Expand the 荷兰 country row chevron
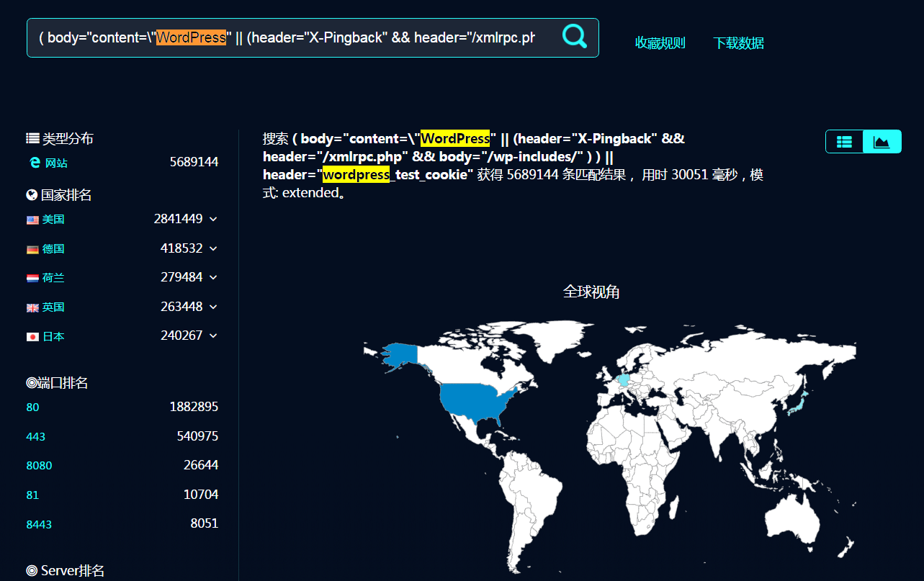This screenshot has width=924, height=581. click(213, 277)
